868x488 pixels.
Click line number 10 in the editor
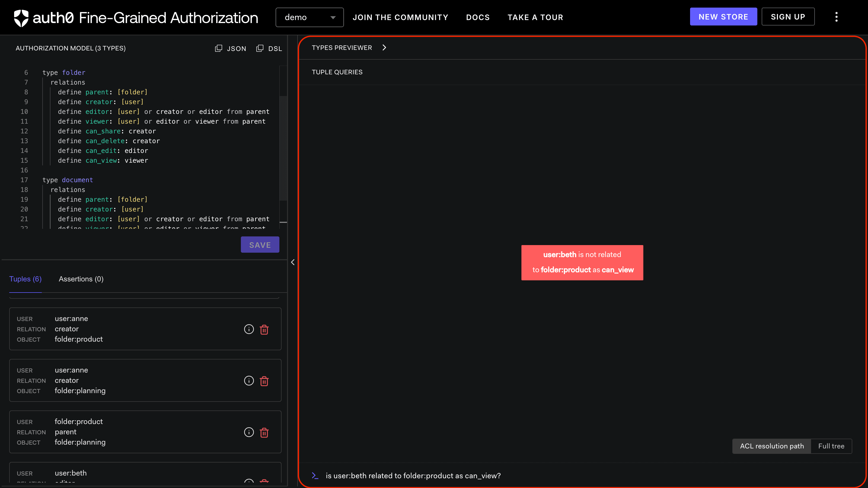24,111
